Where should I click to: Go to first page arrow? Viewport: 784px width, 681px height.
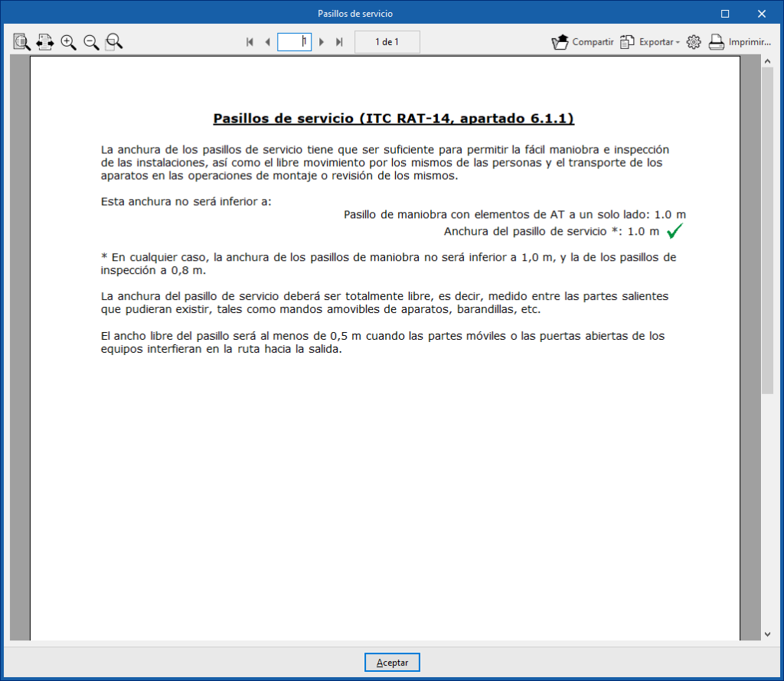pos(250,42)
